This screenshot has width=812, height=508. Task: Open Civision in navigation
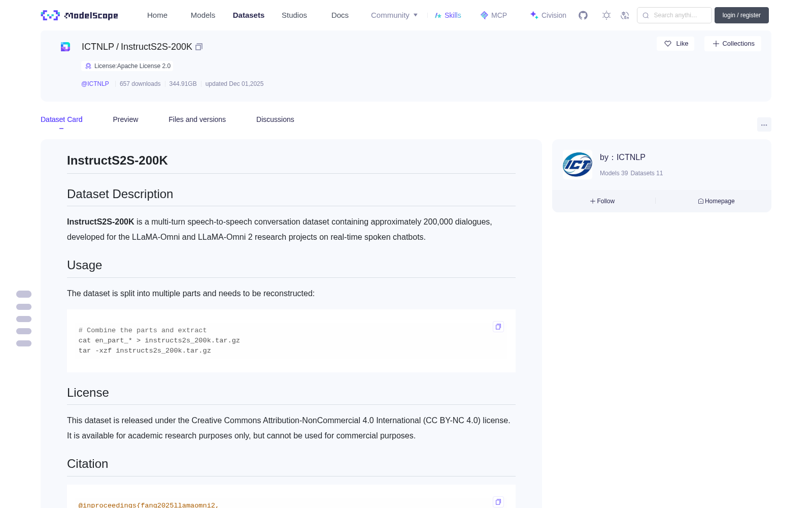[548, 15]
